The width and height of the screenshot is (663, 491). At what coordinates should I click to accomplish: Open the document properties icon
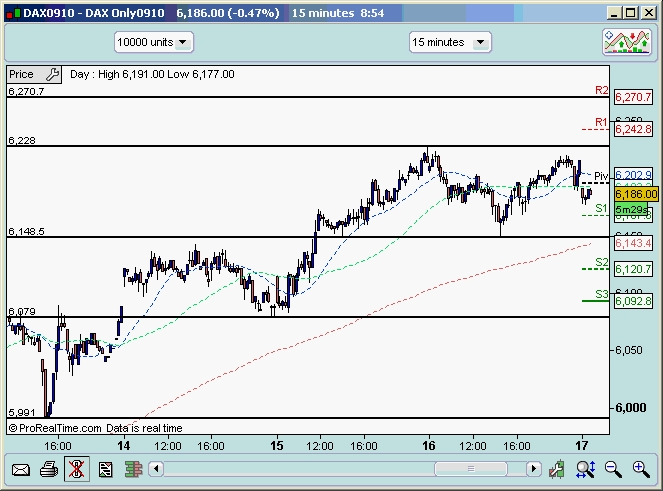click(x=105, y=468)
